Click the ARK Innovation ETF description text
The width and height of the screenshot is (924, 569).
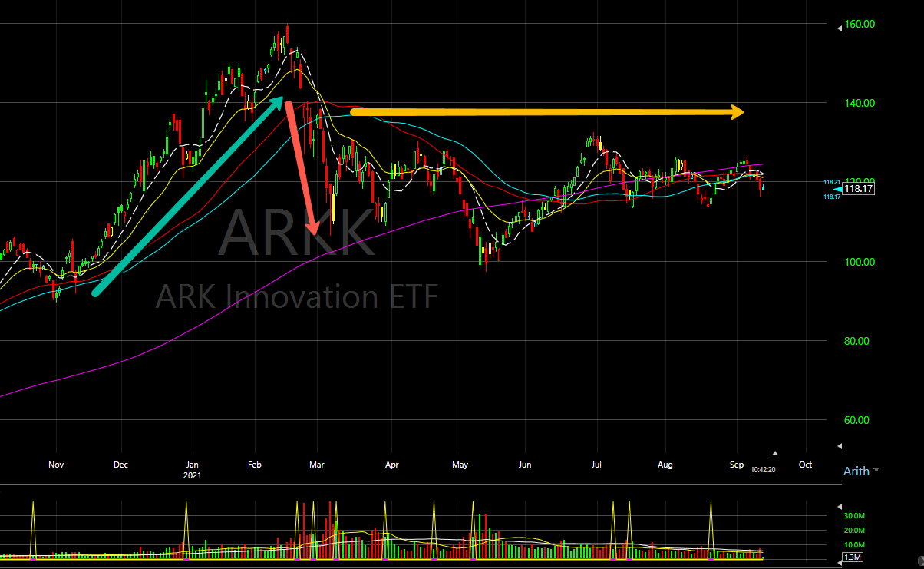[x=297, y=296]
